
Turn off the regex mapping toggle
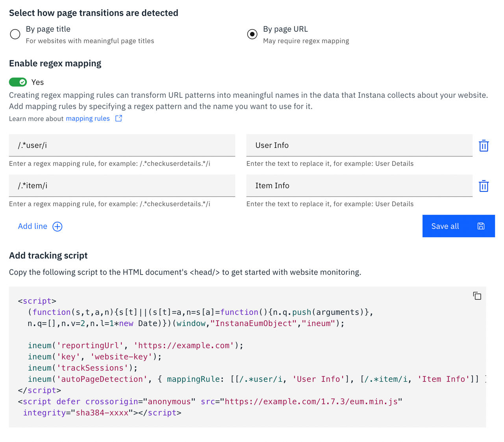(x=18, y=82)
